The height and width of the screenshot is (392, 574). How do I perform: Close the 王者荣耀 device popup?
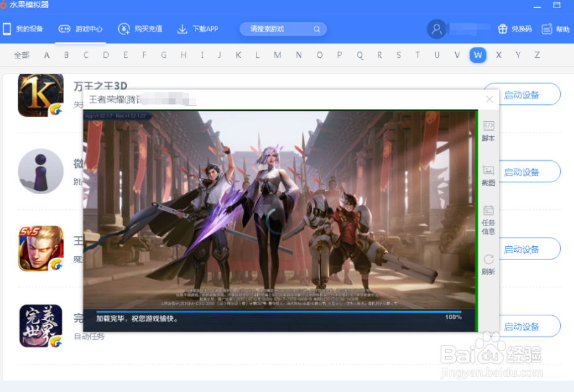489,99
